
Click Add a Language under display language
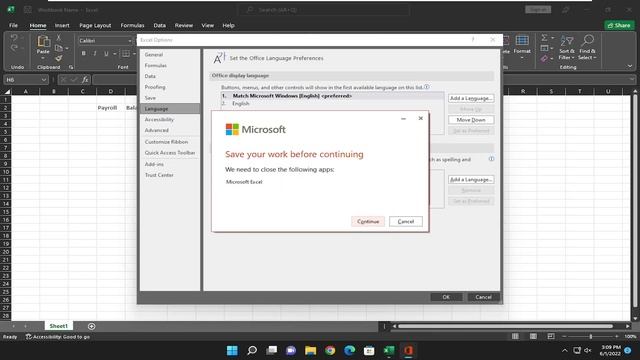(471, 98)
